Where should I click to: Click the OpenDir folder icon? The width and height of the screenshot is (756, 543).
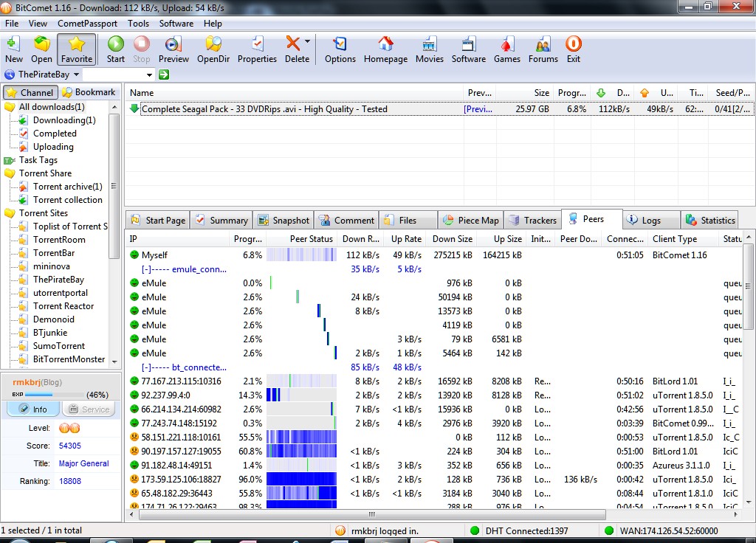213,49
